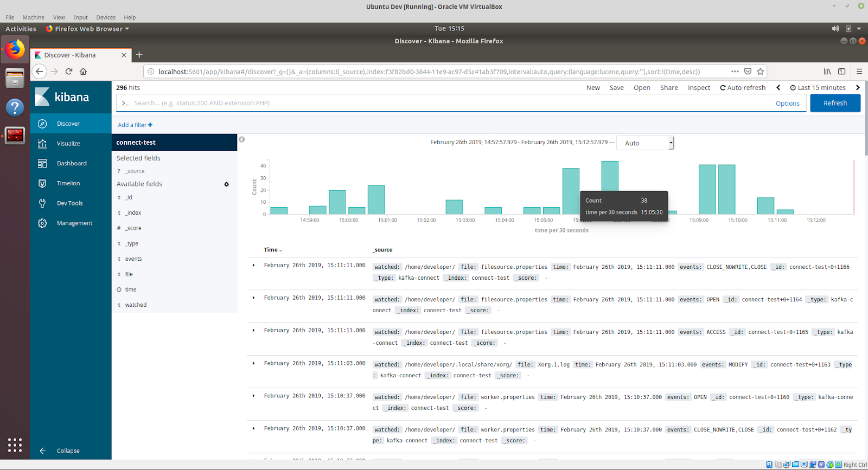Open the Visualize section in sidebar

[68, 144]
